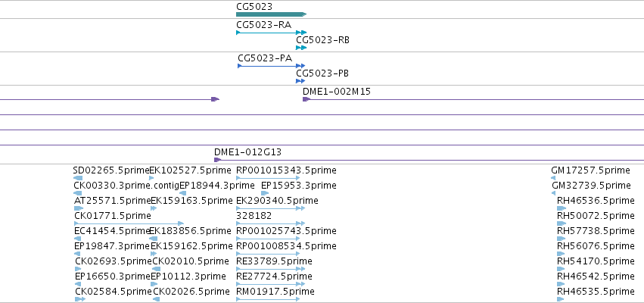Click the DME1-002M15 clone start marker
644x303 pixels.
(x=306, y=99)
